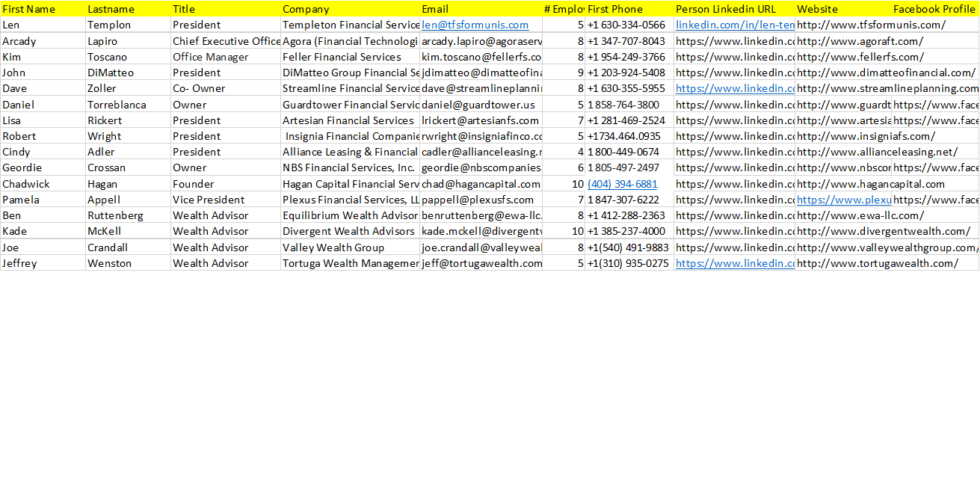Select the Office Manager title cell
The width and height of the screenshot is (980, 486).
226,57
